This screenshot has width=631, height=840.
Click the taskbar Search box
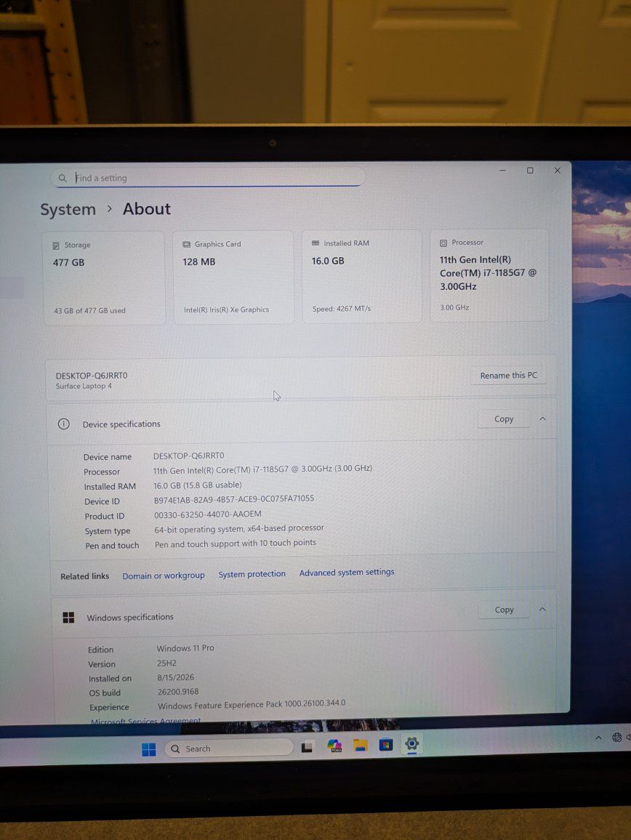coord(230,748)
